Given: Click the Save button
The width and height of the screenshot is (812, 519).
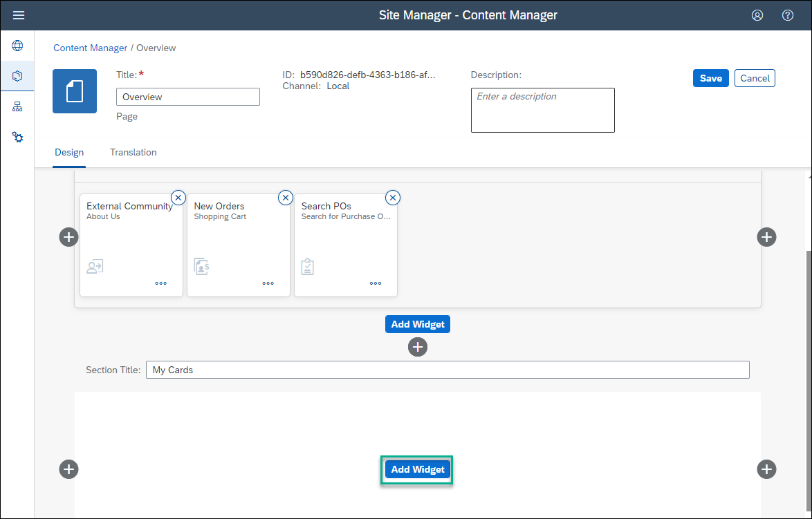Looking at the screenshot, I should 710,78.
